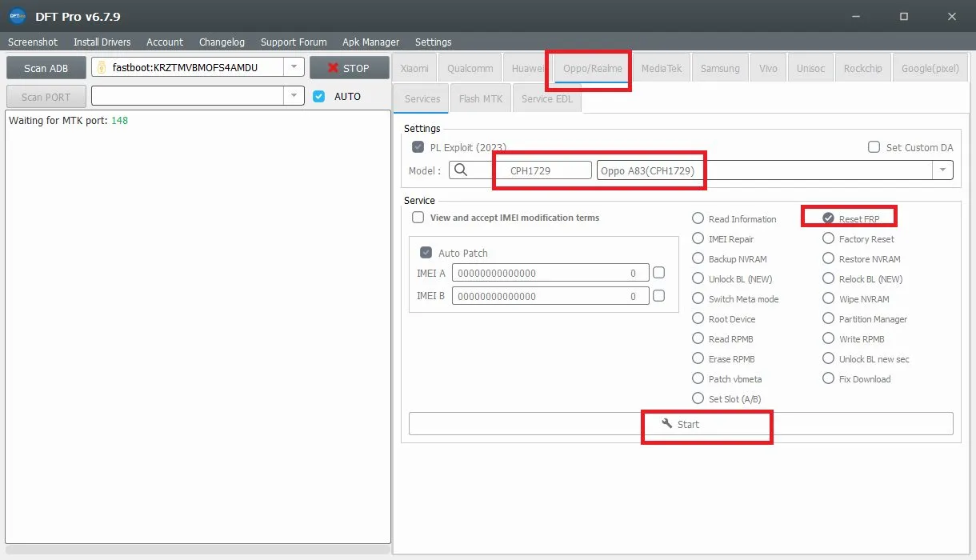
Task: Open the Account menu
Action: coord(165,42)
